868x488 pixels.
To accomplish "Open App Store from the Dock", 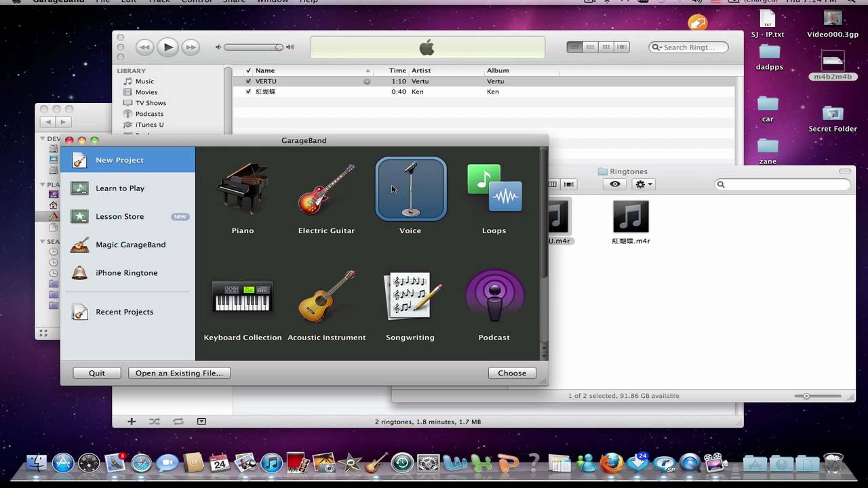I will [x=63, y=463].
